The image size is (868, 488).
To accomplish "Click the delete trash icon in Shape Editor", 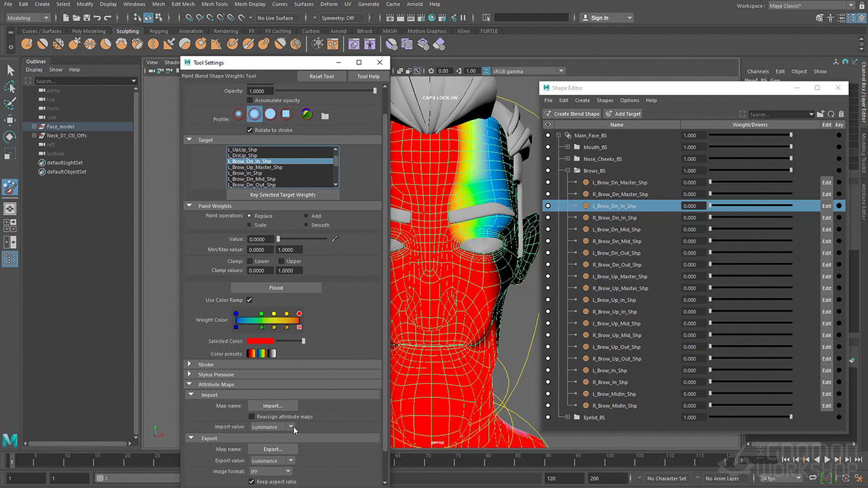I will coord(842,115).
